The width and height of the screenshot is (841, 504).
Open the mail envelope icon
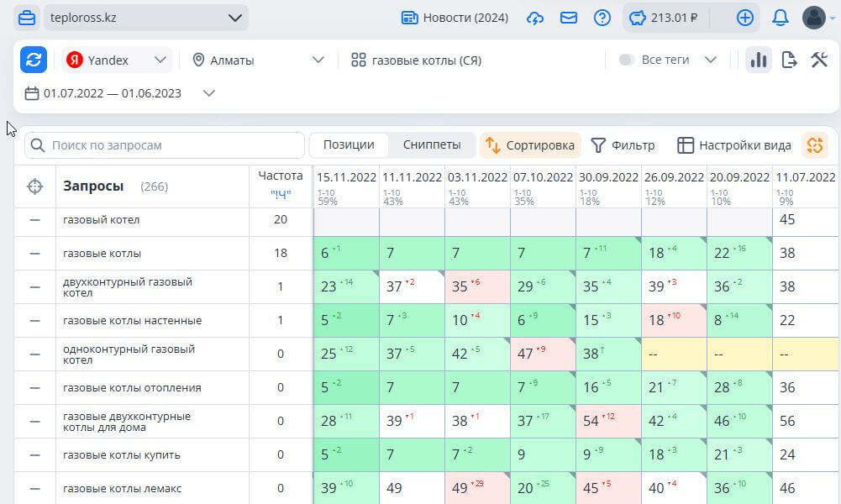(x=568, y=18)
